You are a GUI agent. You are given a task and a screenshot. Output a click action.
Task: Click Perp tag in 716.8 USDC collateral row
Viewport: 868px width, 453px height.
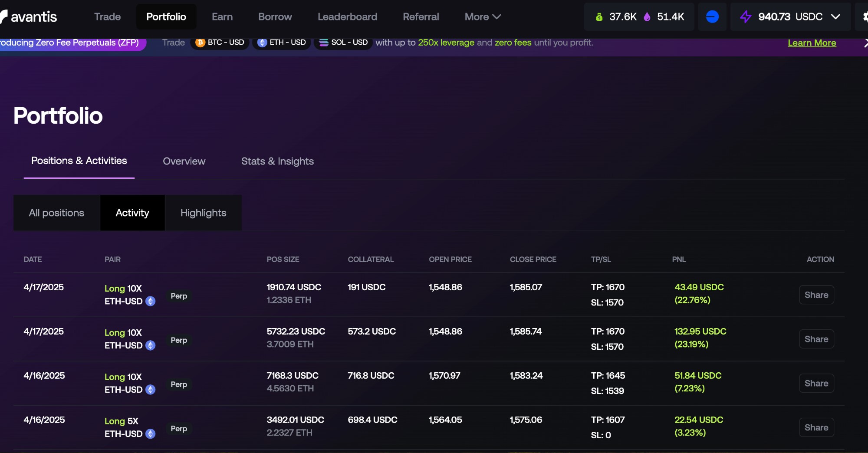pos(179,384)
